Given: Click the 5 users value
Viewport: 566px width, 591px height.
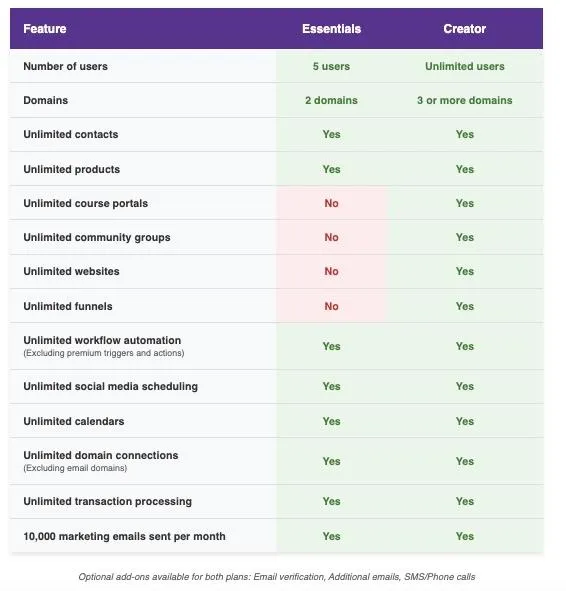Looking at the screenshot, I should click(331, 66).
